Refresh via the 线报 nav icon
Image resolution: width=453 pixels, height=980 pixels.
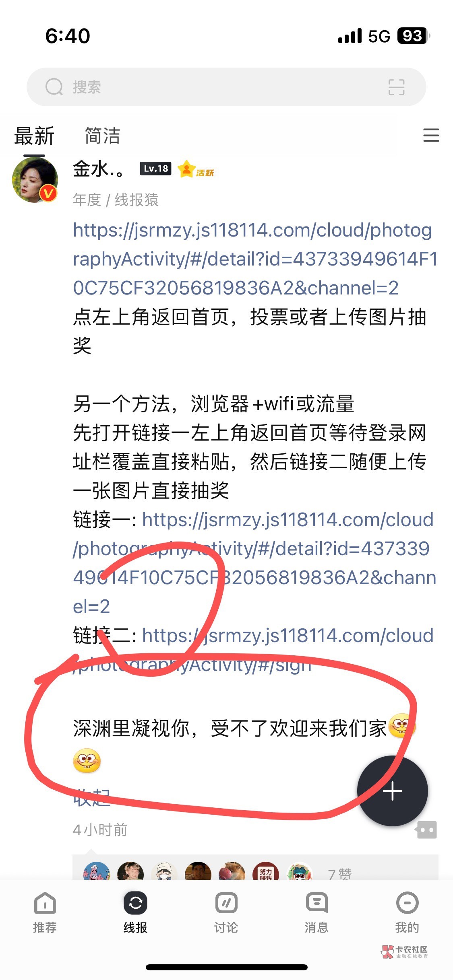135,903
